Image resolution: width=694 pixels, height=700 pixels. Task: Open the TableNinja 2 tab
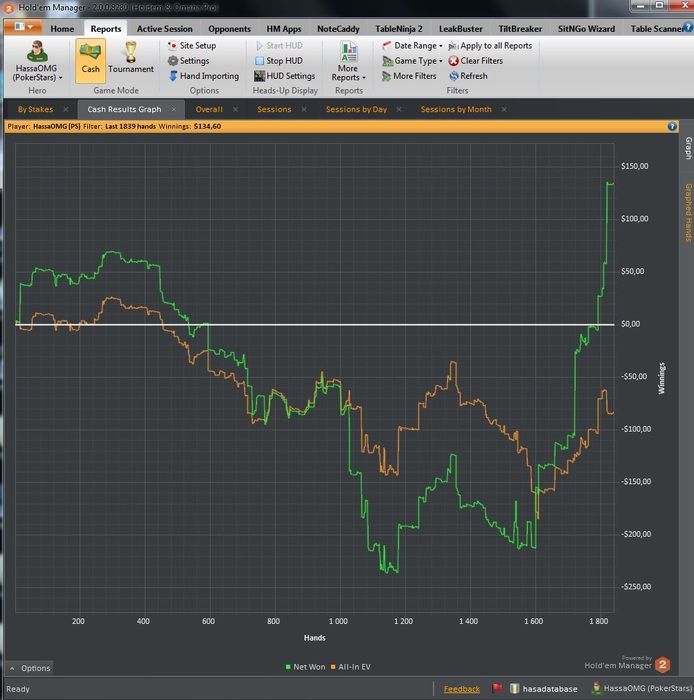399,29
